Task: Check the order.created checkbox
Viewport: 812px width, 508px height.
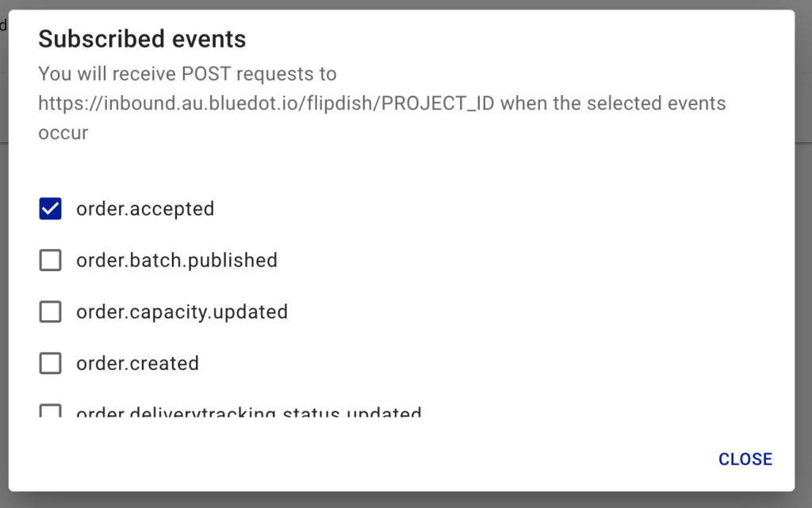Action: pyautogui.click(x=50, y=363)
